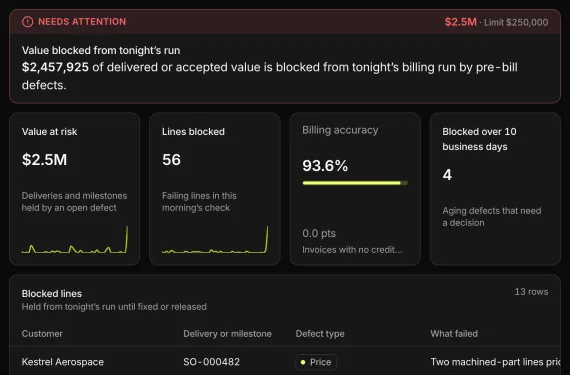
Task: Sort by Delivery or milestone column header
Action: click(x=227, y=334)
